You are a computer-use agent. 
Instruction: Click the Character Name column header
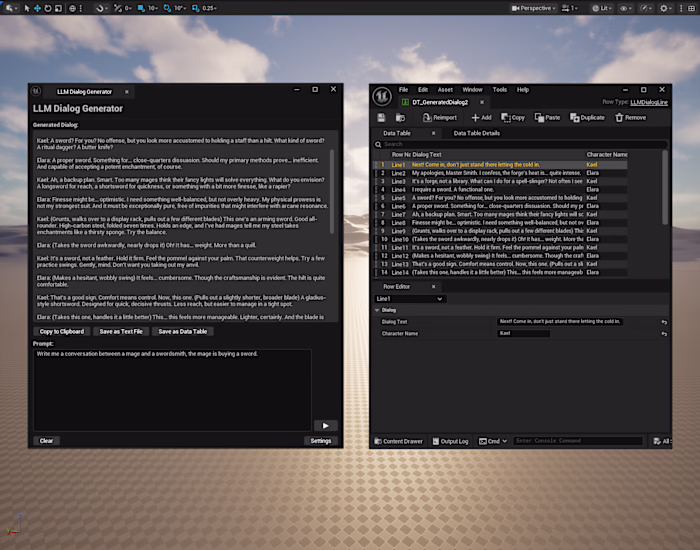[607, 154]
